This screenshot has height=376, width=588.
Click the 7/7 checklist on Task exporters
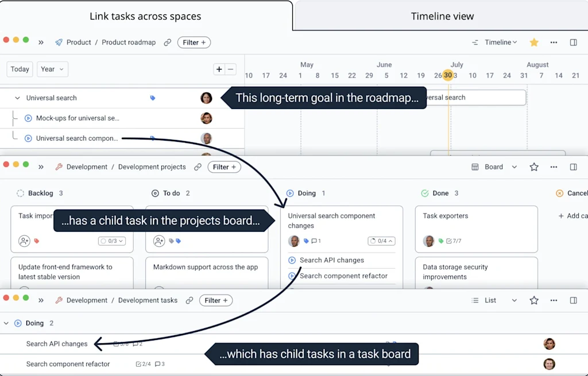click(454, 241)
